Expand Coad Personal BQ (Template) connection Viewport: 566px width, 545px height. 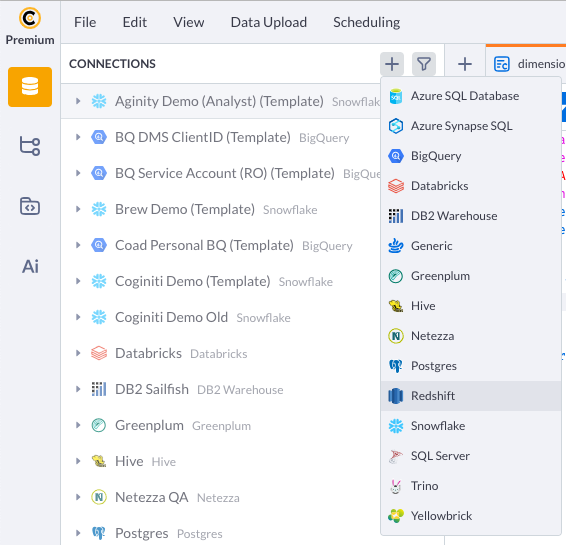pyautogui.click(x=78, y=245)
